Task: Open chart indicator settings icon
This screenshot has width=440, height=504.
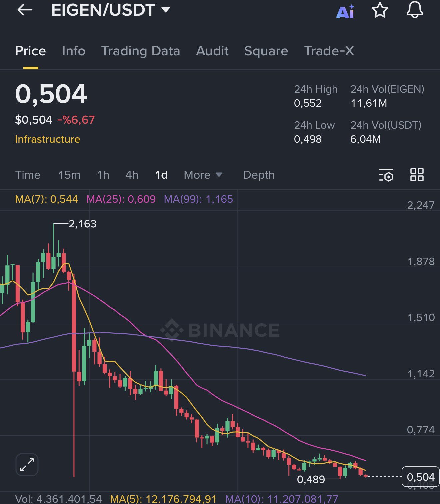Action: pyautogui.click(x=386, y=175)
